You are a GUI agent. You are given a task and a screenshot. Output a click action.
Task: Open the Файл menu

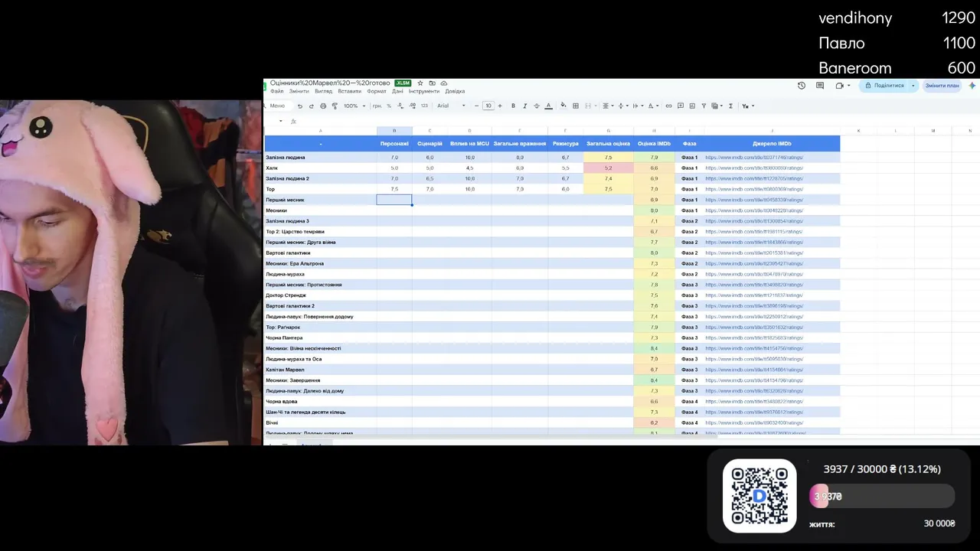pyautogui.click(x=277, y=91)
